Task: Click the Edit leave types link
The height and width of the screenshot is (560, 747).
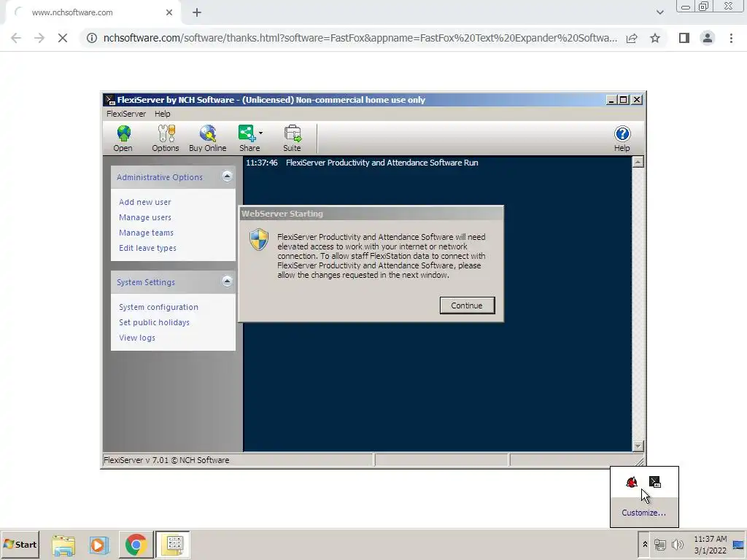Action: (147, 248)
